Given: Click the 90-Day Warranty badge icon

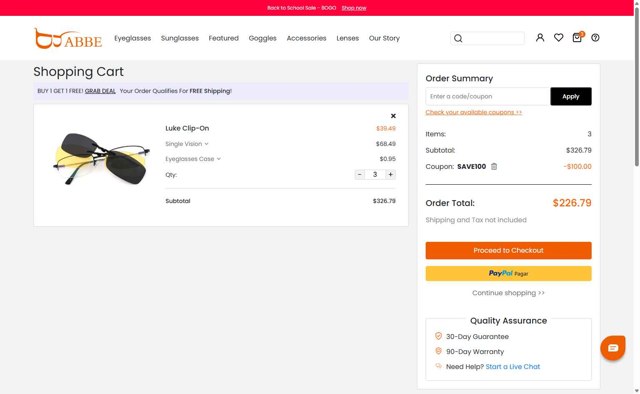Looking at the screenshot, I should (438, 351).
